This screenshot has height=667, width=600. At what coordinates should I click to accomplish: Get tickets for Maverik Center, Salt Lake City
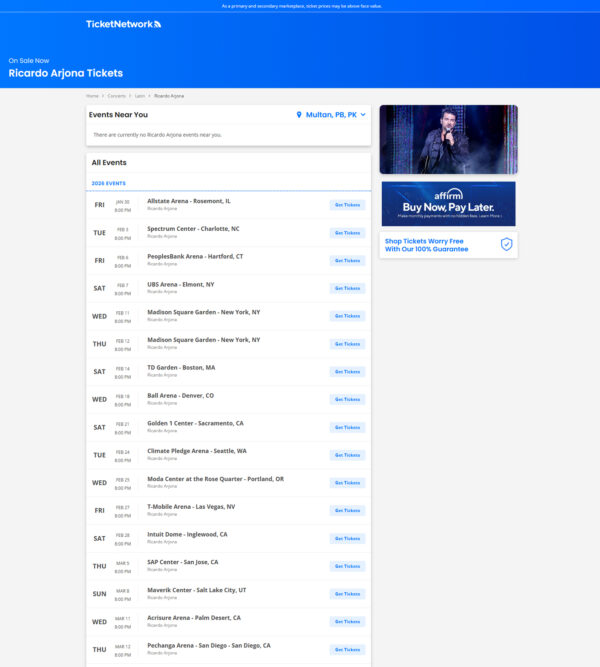click(347, 594)
